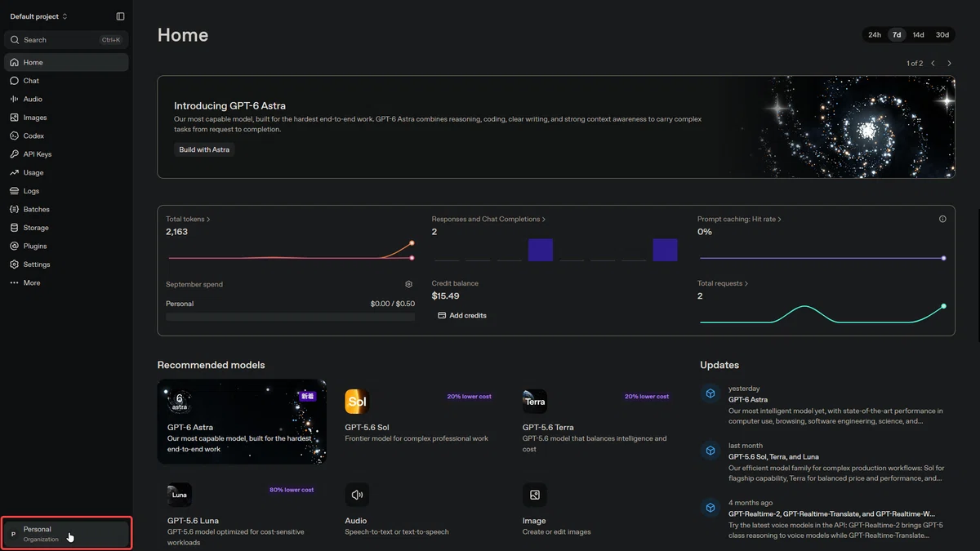Click the Audio card speaker icon
Screen dimensions: 980x551
pyautogui.click(x=357, y=495)
